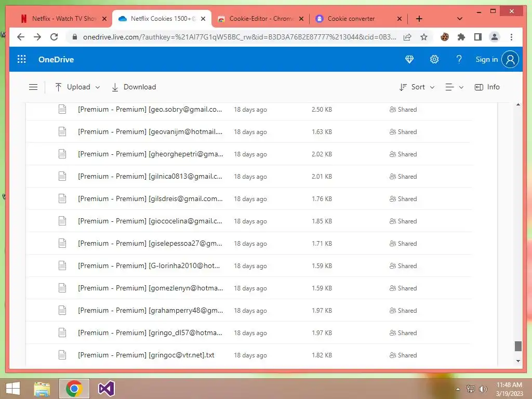The height and width of the screenshot is (399, 532).
Task: Open a new browser tab
Action: 419,19
